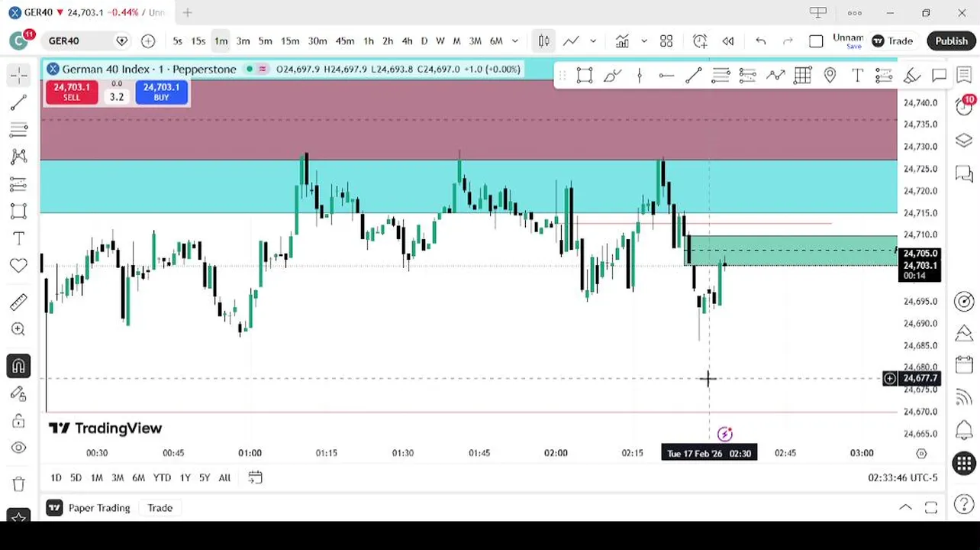
Task: Click the bar replay rewind icon
Action: click(x=728, y=41)
